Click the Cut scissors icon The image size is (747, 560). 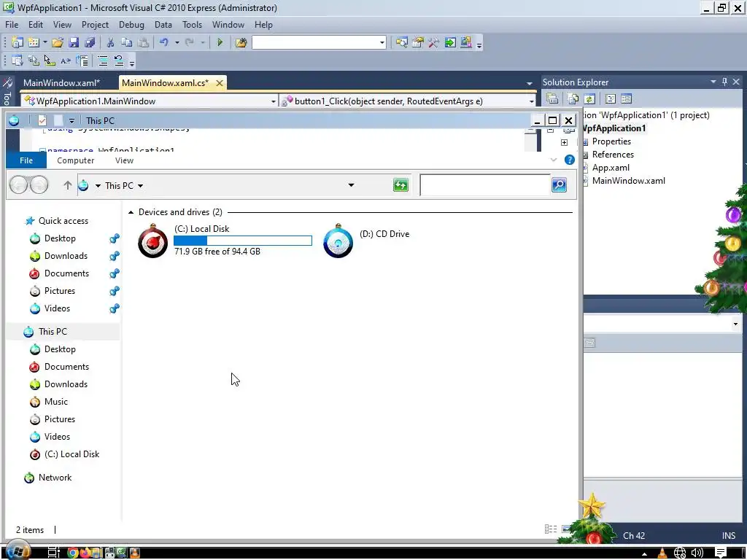point(111,43)
